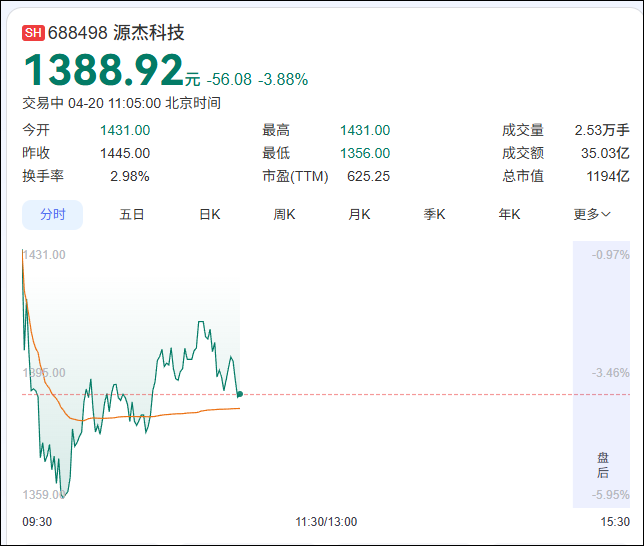Open the 更多 dropdown menu
This screenshot has height=546, width=644.
pyautogui.click(x=591, y=214)
